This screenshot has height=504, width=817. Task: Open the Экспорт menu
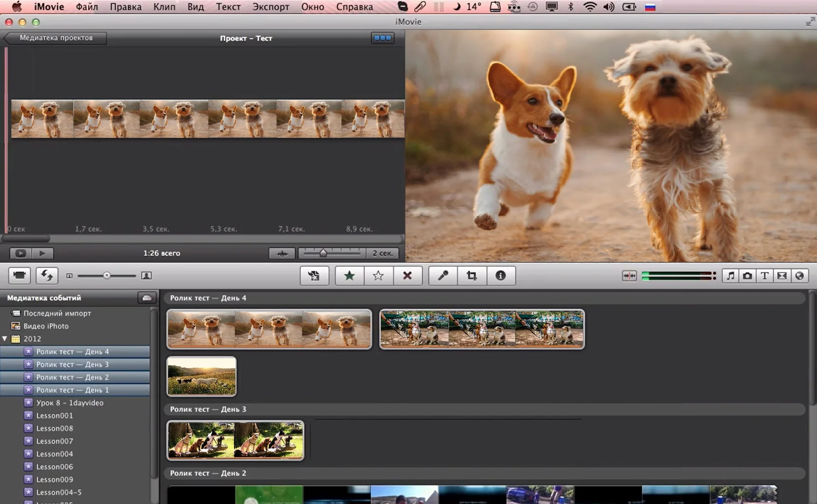270,7
